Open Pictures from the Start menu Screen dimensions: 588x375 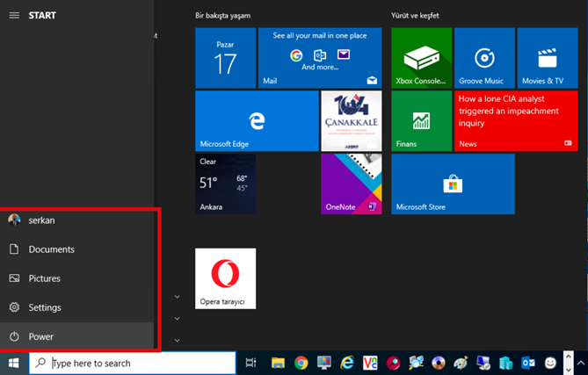[x=76, y=278]
